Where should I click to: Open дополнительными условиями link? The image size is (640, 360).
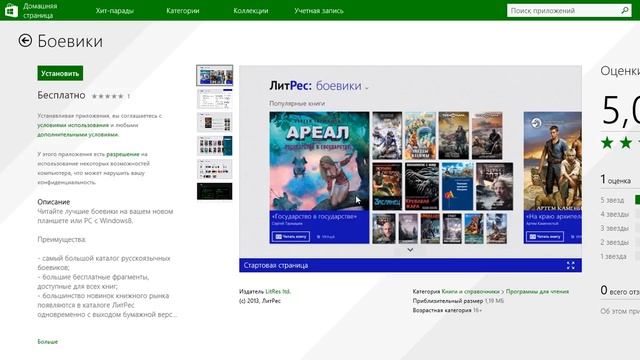pos(78,134)
